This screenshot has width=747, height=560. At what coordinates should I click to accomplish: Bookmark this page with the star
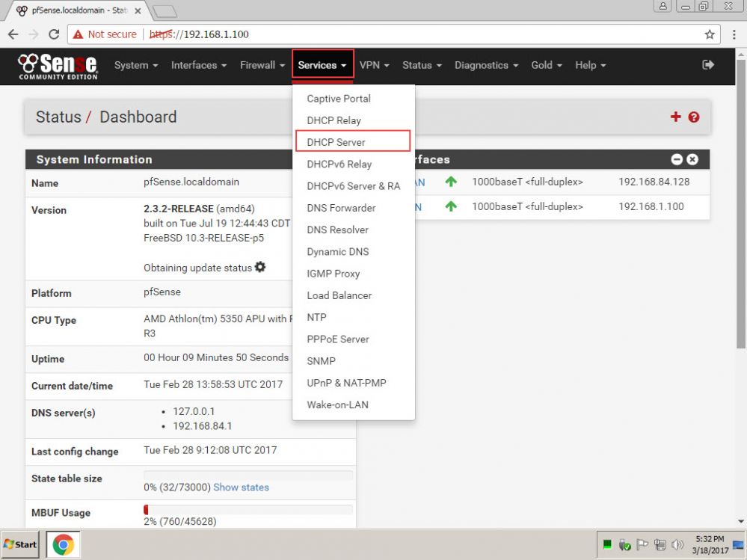click(x=710, y=34)
